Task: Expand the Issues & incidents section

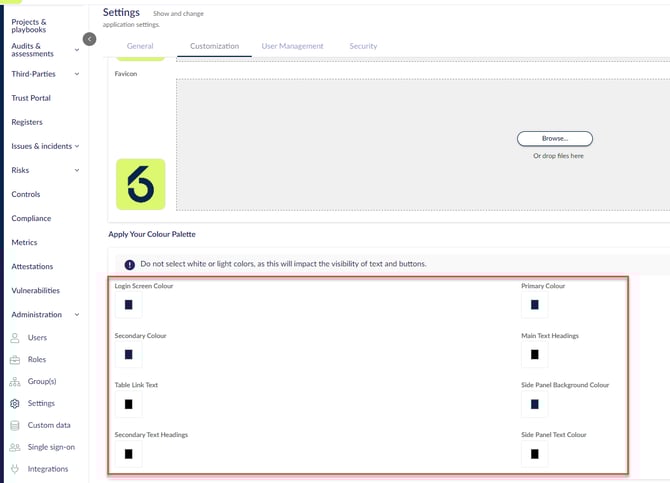Action: click(77, 146)
